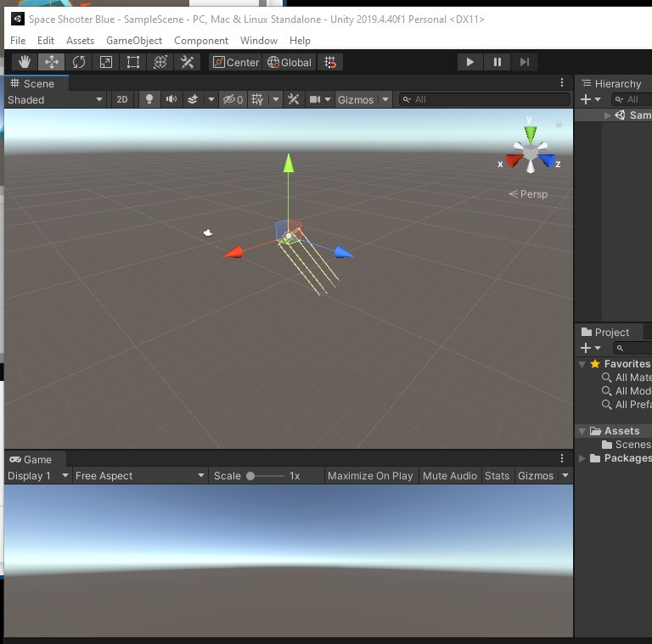The image size is (652, 644).
Task: Toggle scene effects like skybox
Action: pos(193,100)
